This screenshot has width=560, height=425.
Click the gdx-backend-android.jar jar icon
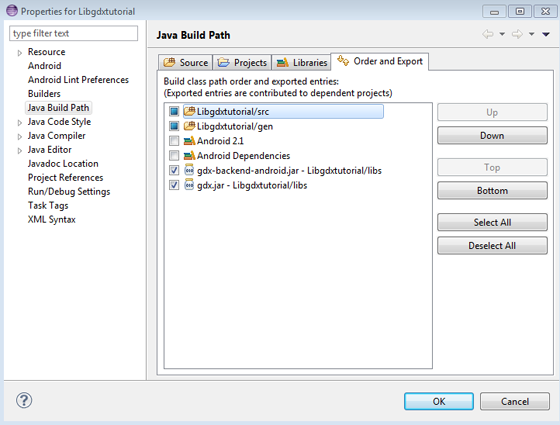point(189,170)
